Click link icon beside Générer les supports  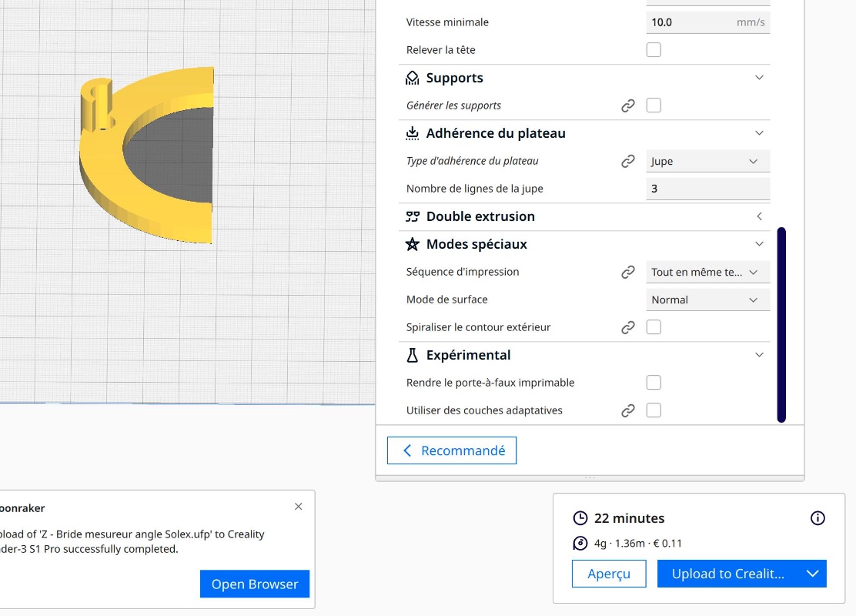[x=628, y=105]
